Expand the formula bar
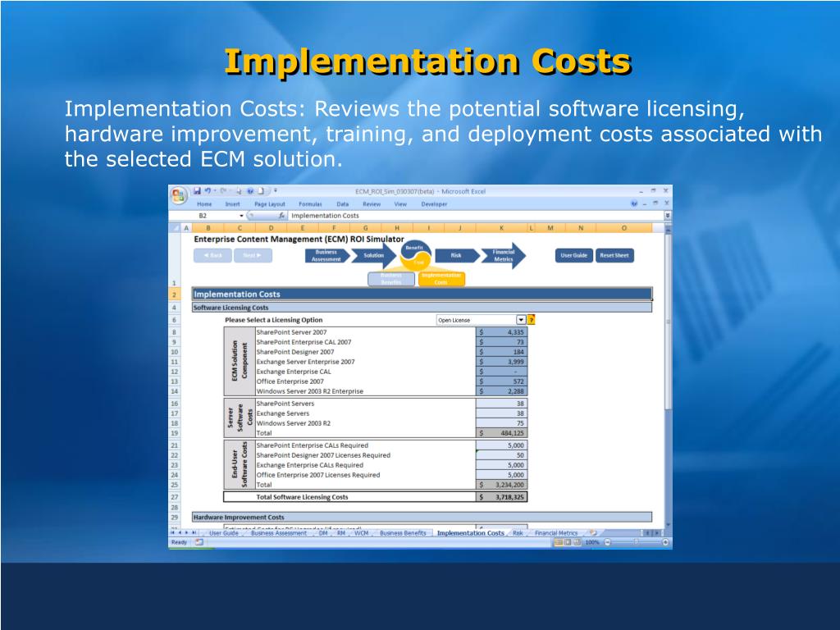 click(x=668, y=216)
